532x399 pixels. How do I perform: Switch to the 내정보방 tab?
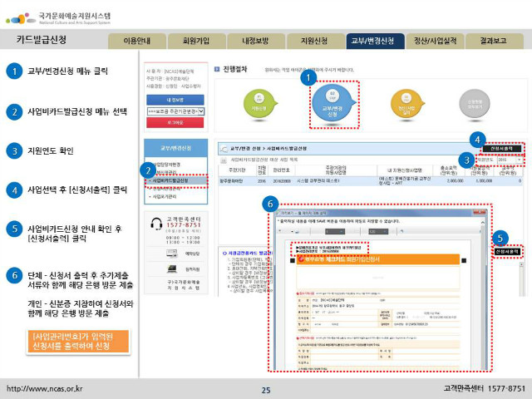click(255, 42)
